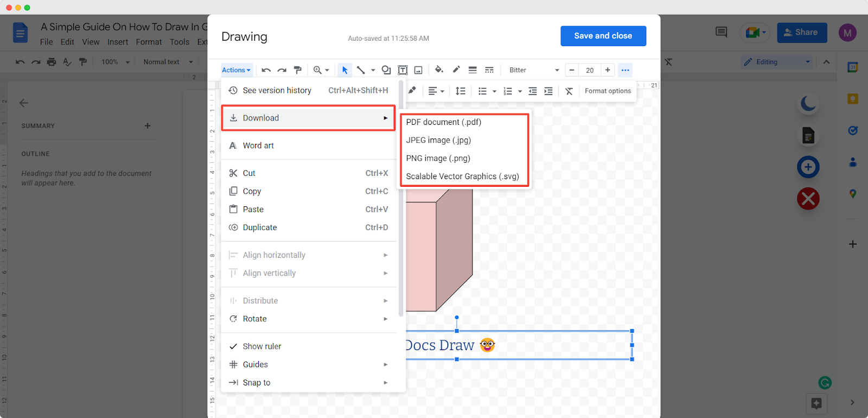868x418 pixels.
Task: Open the Zoom dropdown in Drawing toolbar
Action: click(x=321, y=70)
